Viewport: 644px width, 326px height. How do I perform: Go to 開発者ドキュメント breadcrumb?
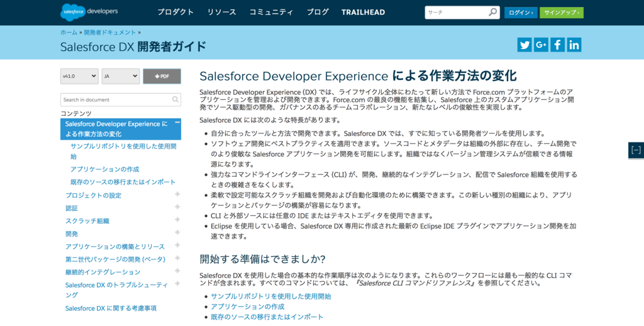109,33
